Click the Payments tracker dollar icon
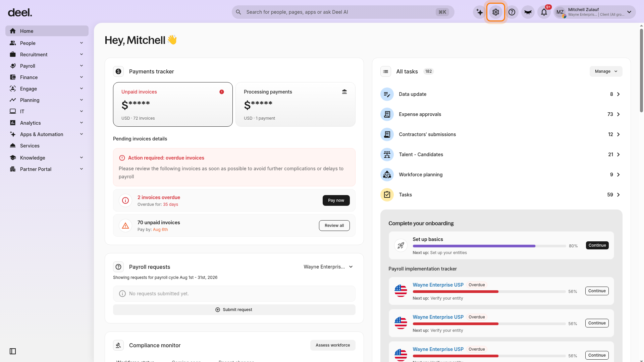Viewport: 644px width, 362px height. [118, 71]
